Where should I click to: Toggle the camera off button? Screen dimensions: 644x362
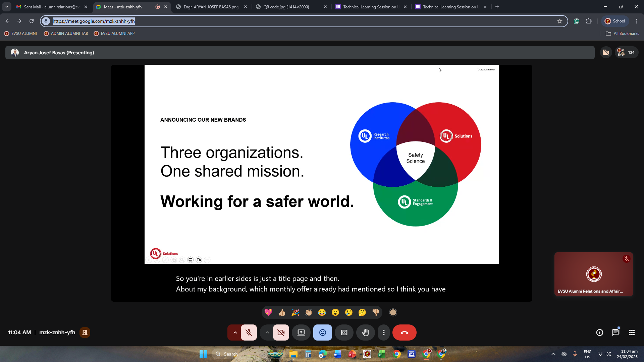tap(281, 333)
